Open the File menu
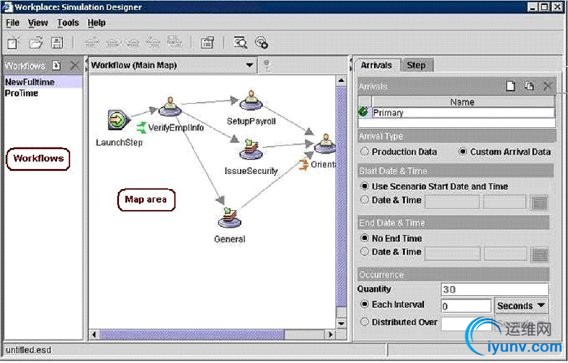The height and width of the screenshot is (363, 568). click(13, 23)
